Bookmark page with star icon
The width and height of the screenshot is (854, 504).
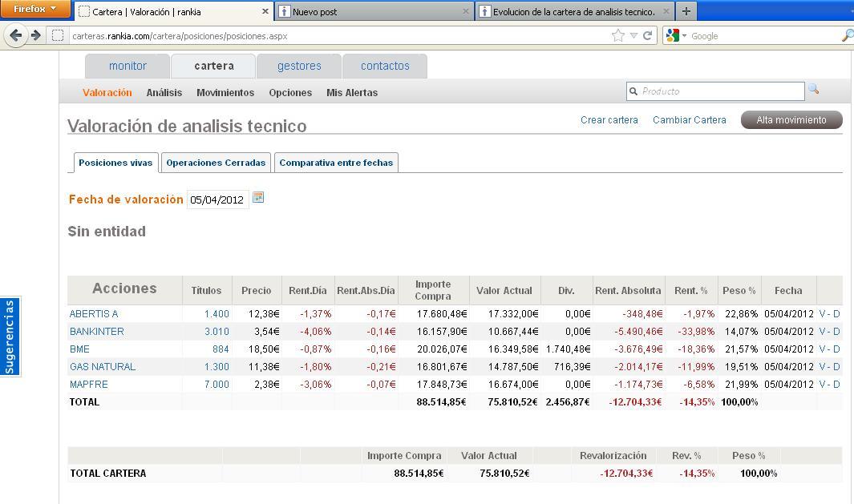(x=617, y=36)
